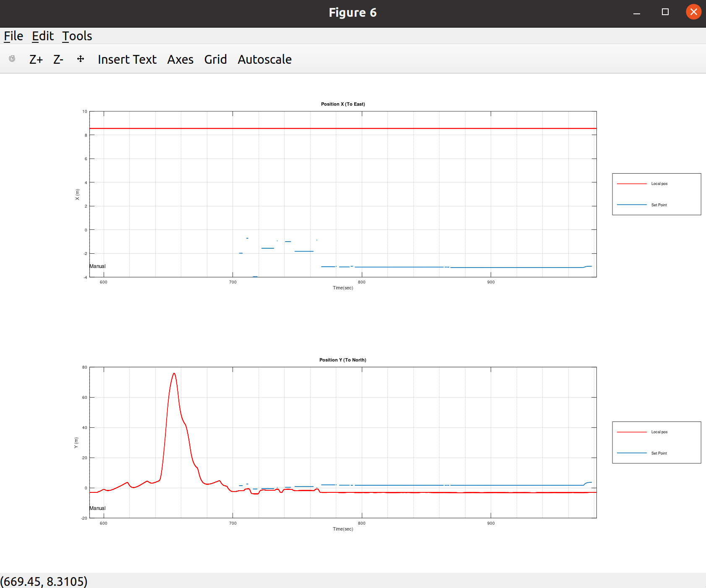
Task: Select the Z- zoom out tool
Action: 58,60
